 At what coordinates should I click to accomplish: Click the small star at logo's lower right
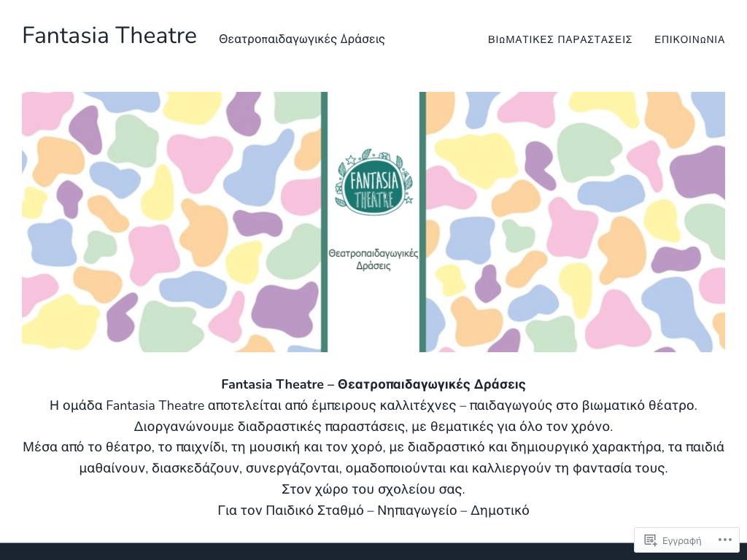[x=409, y=201]
